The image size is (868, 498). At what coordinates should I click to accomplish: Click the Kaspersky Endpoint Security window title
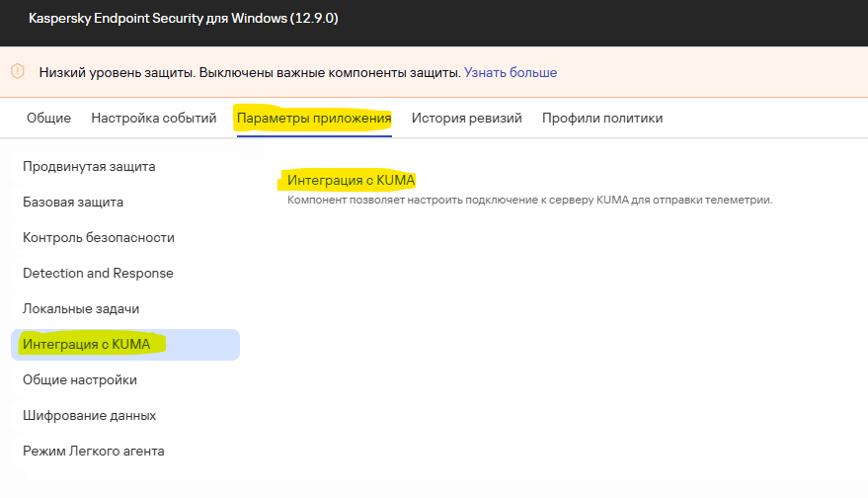pos(184,19)
